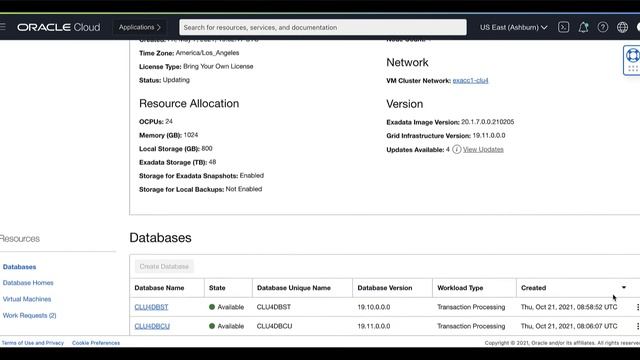640x360 pixels.
Task: Select Virtual Machines in Resources menu
Action: click(27, 299)
